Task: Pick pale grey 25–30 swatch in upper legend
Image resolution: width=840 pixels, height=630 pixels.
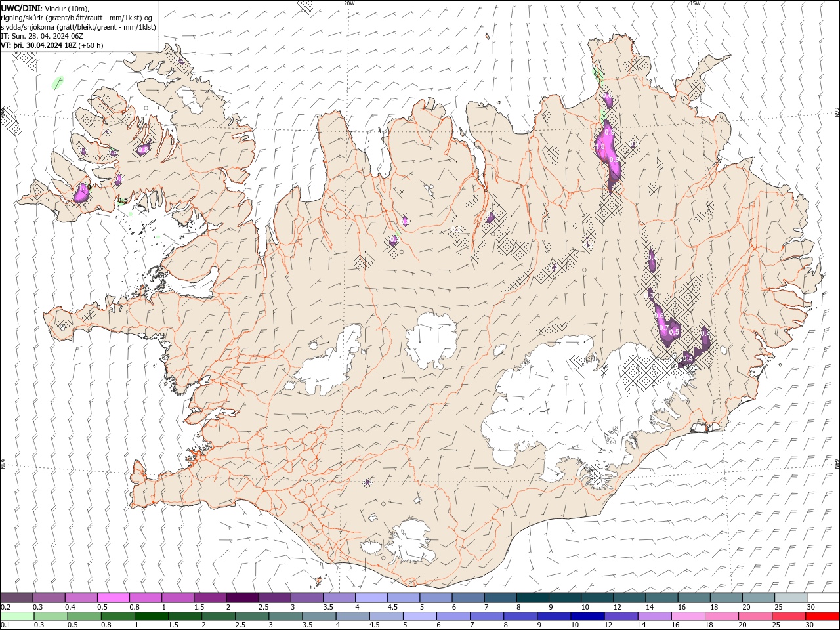Action: (x=790, y=598)
